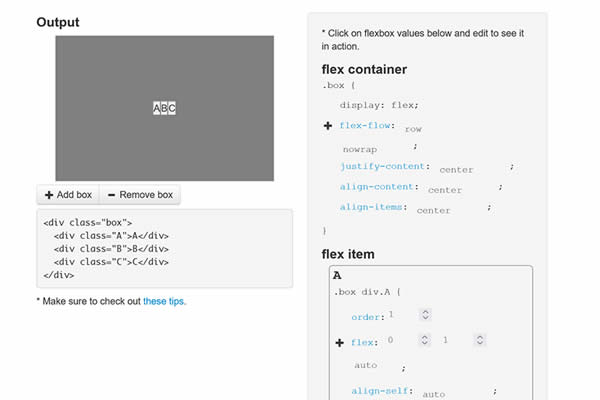Screen dimensions: 600x400
Task: Click the 'display: flex;' text
Action: [379, 105]
